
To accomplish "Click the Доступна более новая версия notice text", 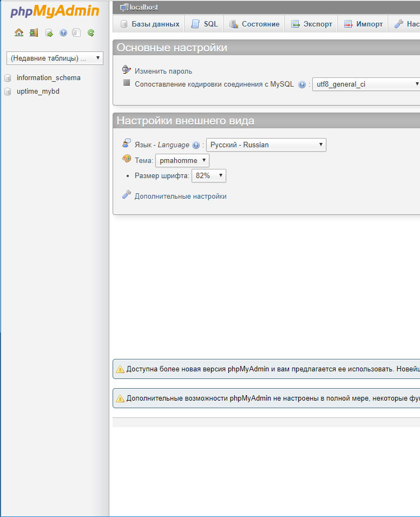I will (x=273, y=369).
